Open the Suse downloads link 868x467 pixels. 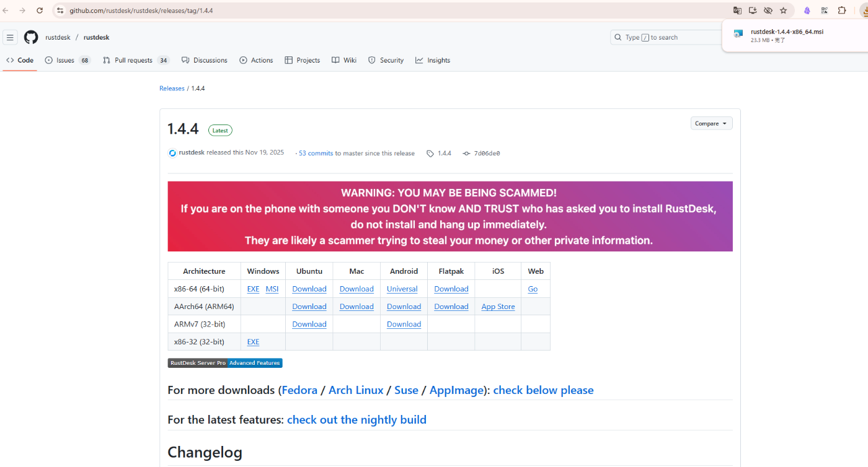pyautogui.click(x=406, y=390)
